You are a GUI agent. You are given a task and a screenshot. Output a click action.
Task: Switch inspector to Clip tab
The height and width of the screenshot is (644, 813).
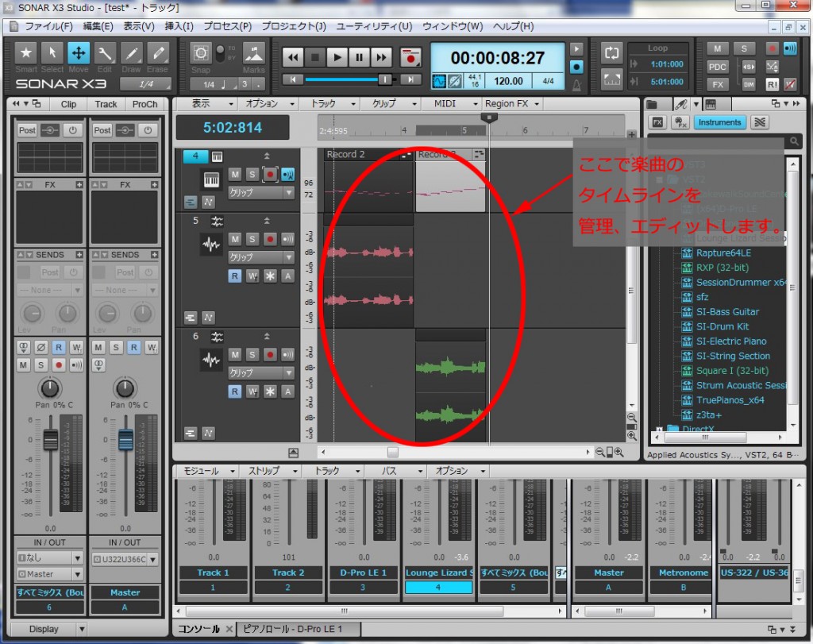68,104
